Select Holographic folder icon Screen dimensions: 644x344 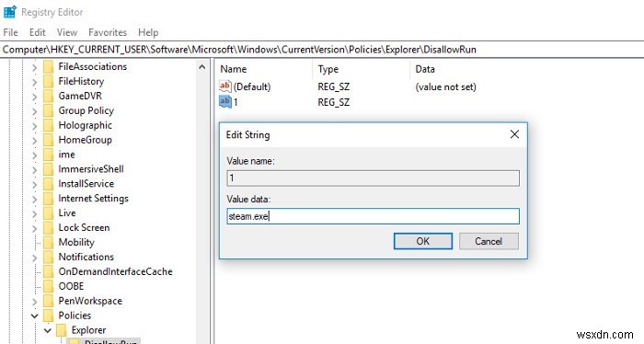pyautogui.click(x=49, y=125)
